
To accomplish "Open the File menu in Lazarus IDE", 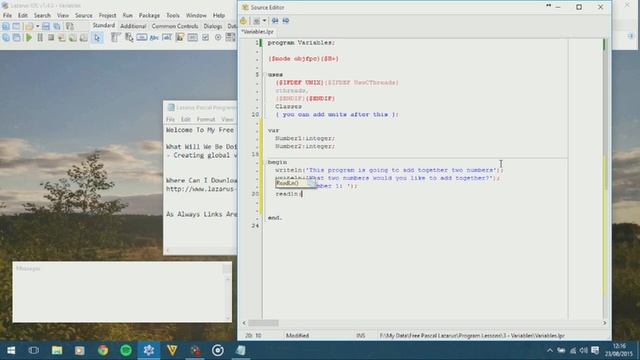I will [7, 15].
